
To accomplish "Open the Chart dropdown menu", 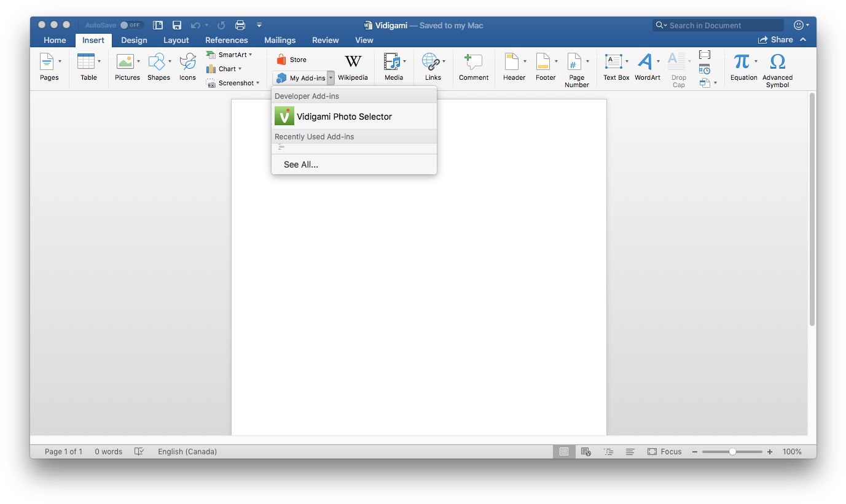I will 240,69.
